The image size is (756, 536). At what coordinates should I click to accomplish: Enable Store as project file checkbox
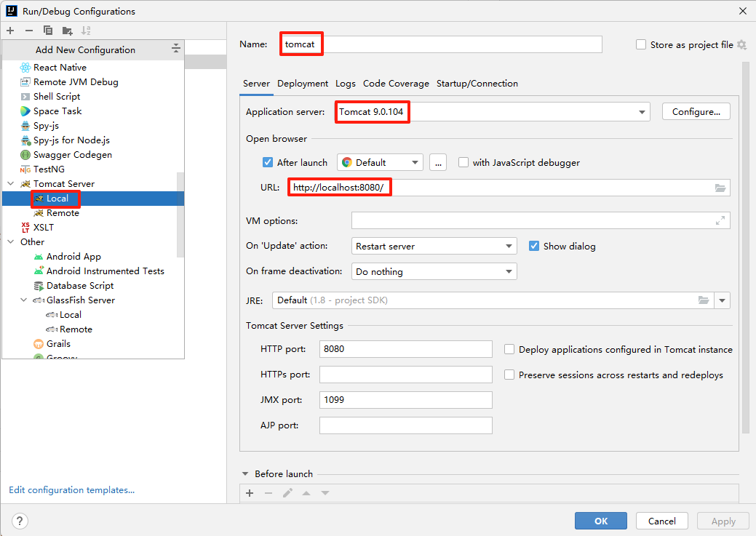[x=641, y=45]
